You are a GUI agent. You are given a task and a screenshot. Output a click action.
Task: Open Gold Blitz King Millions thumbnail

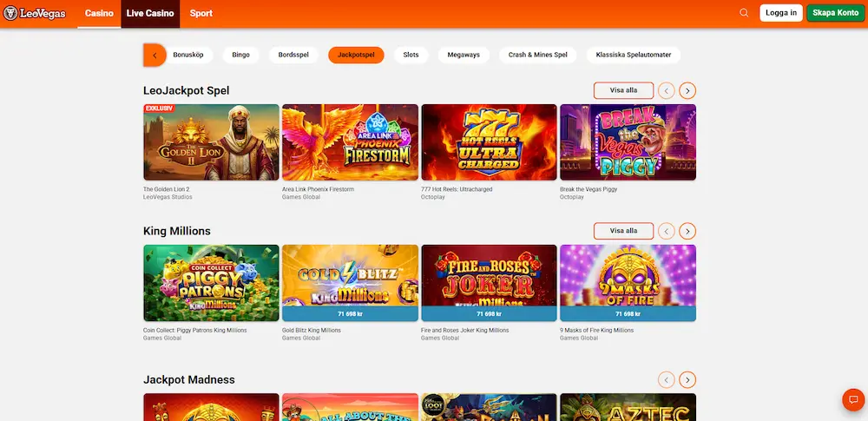[x=350, y=283]
